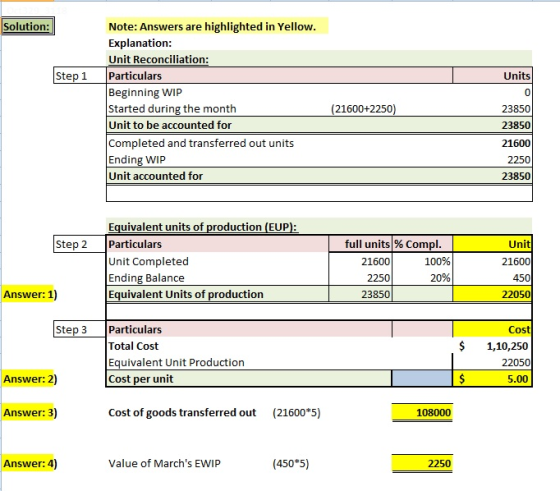This screenshot has width=560, height=491.
Task: Click the '(450*5)' formula note
Action: tap(290, 464)
